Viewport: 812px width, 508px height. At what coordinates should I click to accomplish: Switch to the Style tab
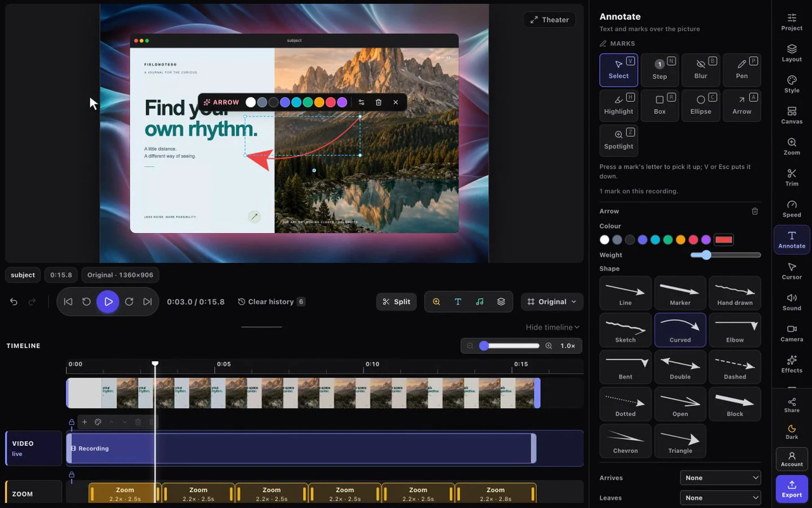coord(792,84)
